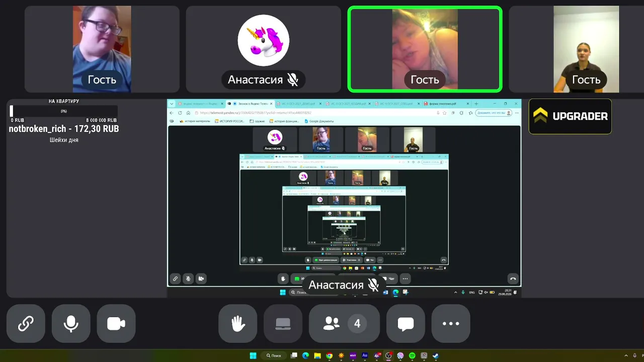Click the НА КВАРТИРУ goal title
Image resolution: width=644 pixels, height=362 pixels.
coord(64,102)
